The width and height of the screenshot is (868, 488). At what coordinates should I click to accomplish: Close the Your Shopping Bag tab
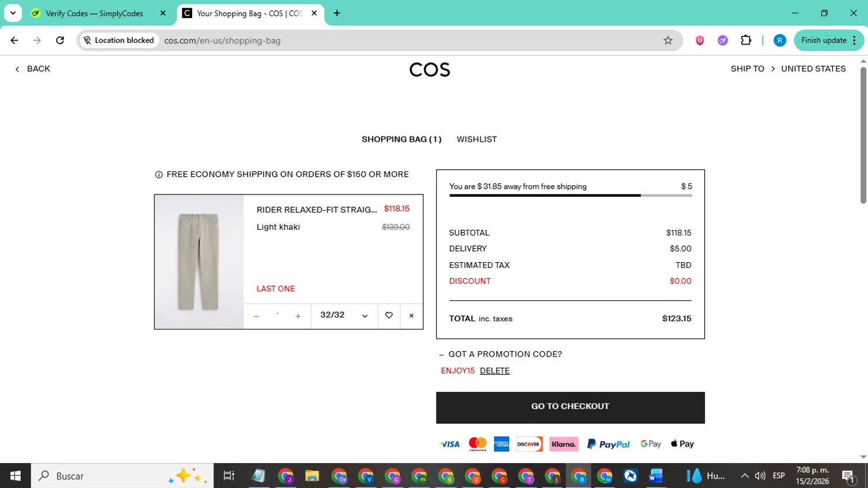pos(314,13)
